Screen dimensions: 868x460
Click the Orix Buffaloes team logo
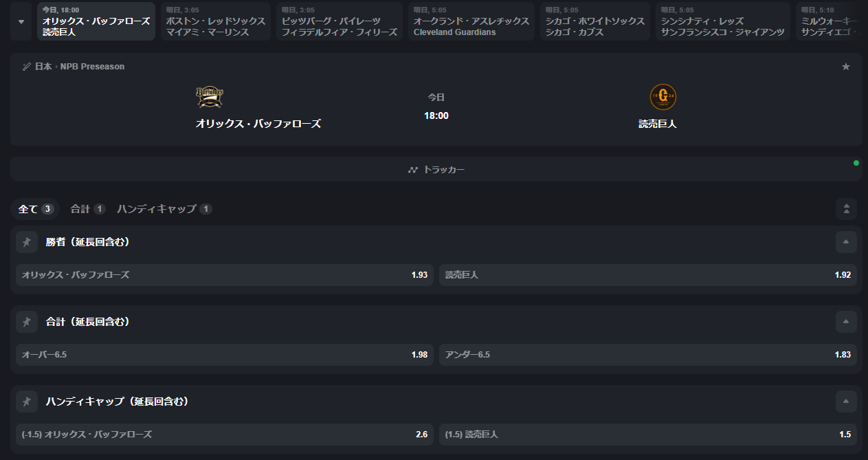coord(210,97)
